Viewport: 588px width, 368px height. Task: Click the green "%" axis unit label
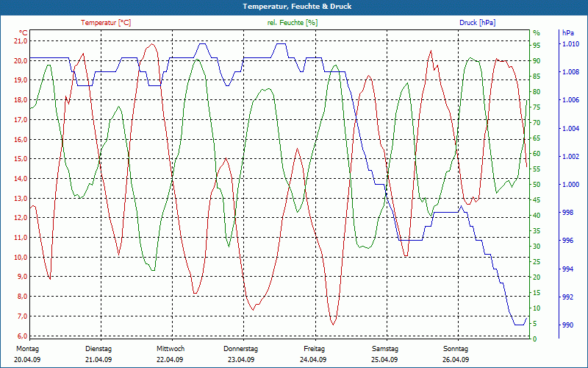coord(537,33)
